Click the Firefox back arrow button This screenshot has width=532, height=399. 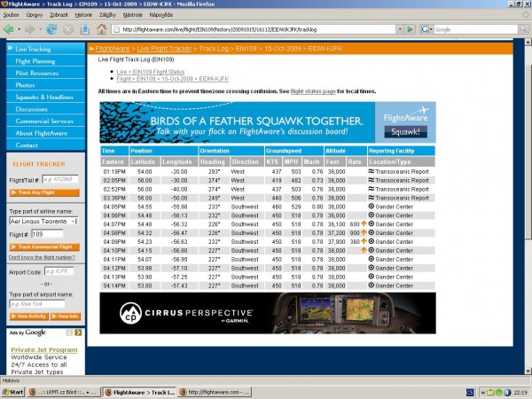pyautogui.click(x=9, y=29)
